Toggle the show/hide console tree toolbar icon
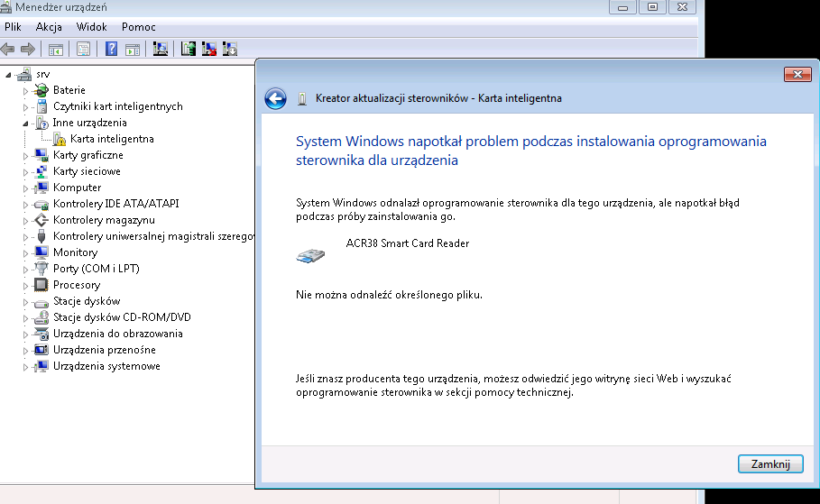This screenshot has width=820, height=504. click(55, 50)
